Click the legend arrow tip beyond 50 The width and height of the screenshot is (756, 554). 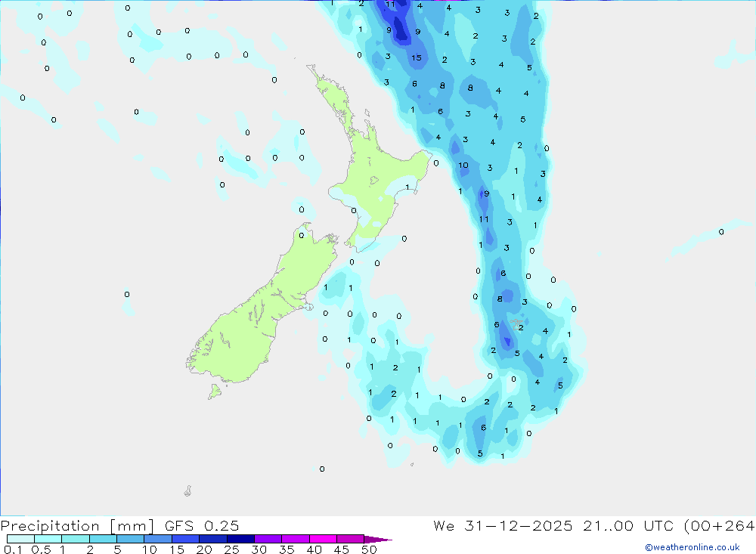tap(378, 539)
